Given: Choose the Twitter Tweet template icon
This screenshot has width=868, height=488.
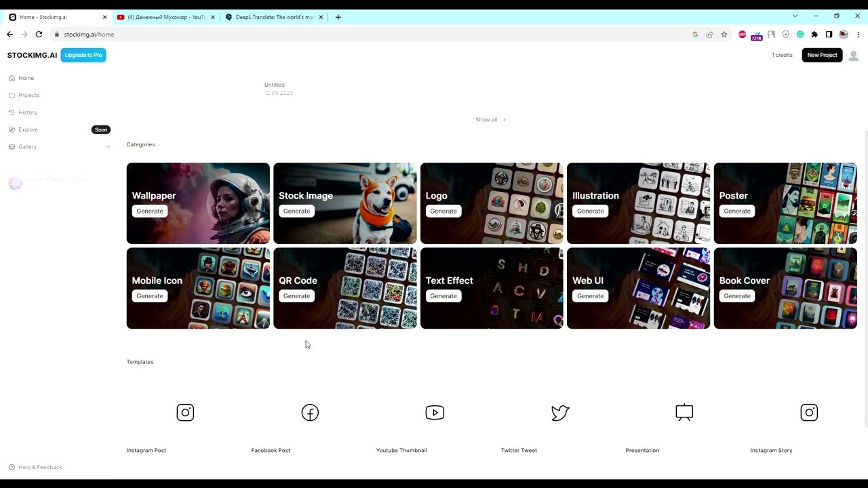Looking at the screenshot, I should [559, 412].
